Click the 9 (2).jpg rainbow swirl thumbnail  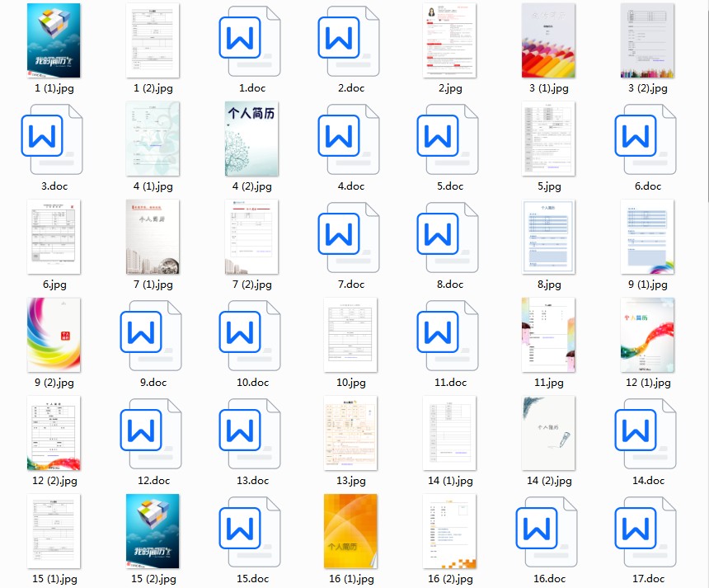point(54,335)
